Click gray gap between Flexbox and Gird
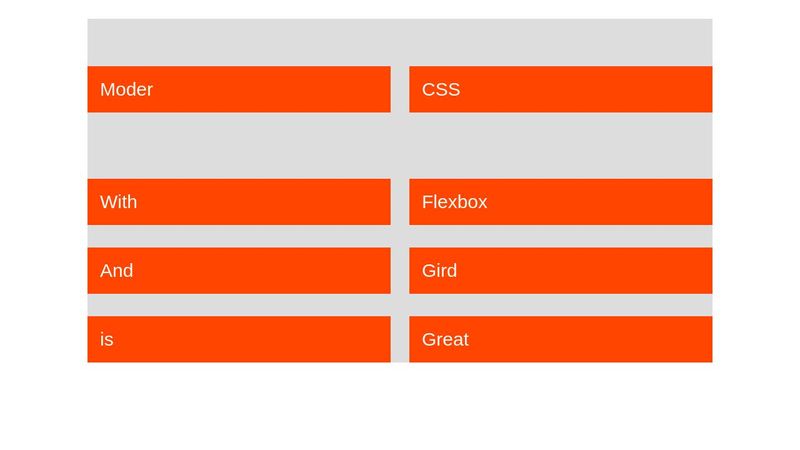Viewport: 800px width, 450px height. coord(561,236)
